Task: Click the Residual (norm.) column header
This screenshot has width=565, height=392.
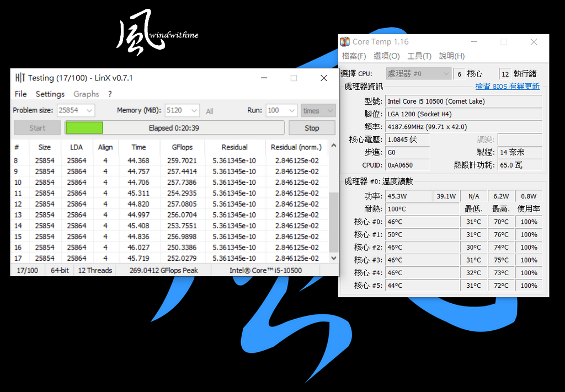Action: pyautogui.click(x=296, y=147)
